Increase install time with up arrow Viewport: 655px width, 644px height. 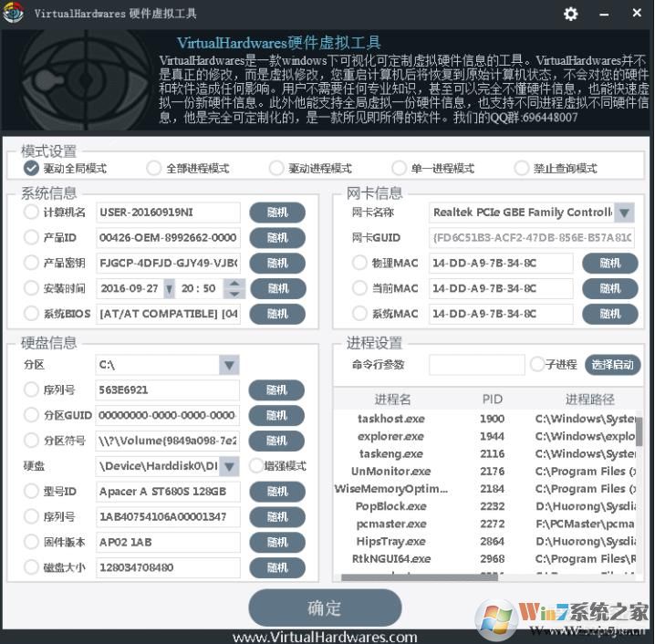tap(234, 284)
